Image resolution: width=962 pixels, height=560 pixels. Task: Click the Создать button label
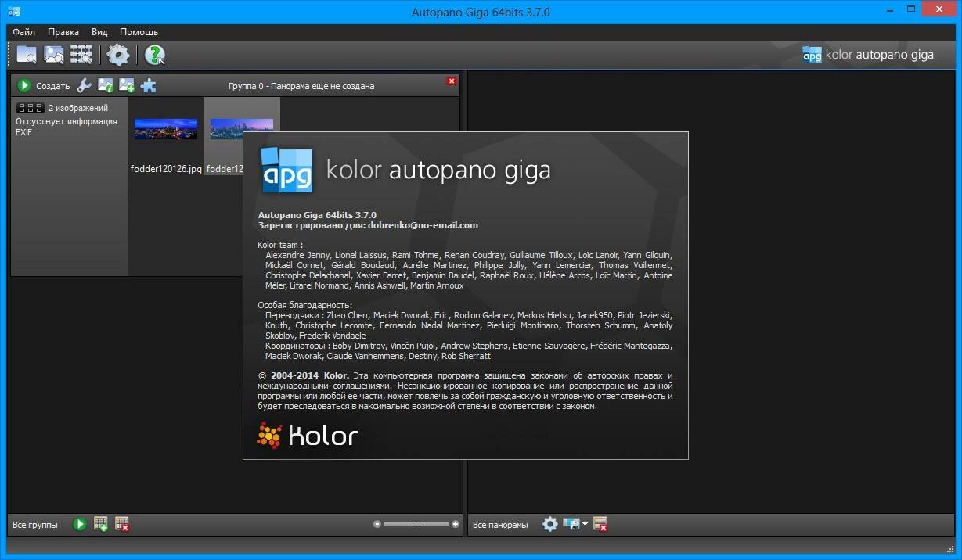pyautogui.click(x=53, y=86)
